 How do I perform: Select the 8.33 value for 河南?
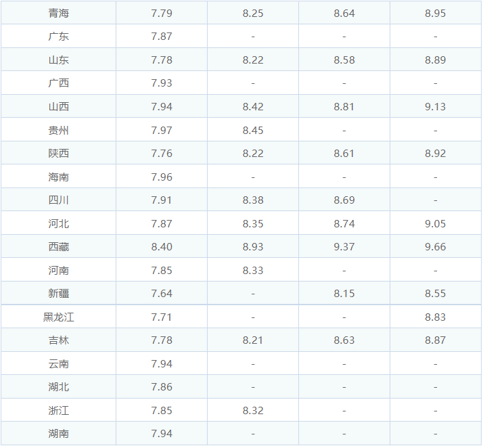(x=253, y=271)
